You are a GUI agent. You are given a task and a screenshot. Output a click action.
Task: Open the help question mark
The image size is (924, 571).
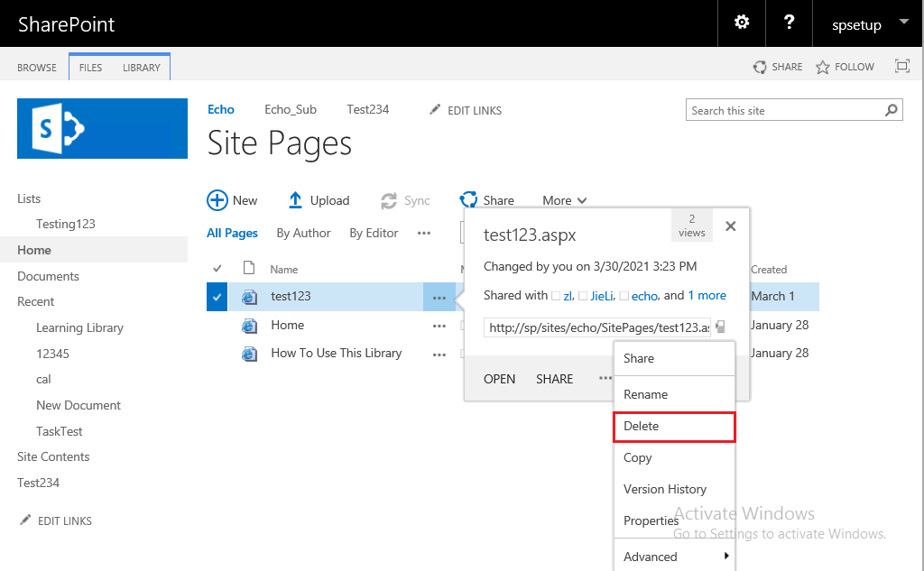pos(789,23)
